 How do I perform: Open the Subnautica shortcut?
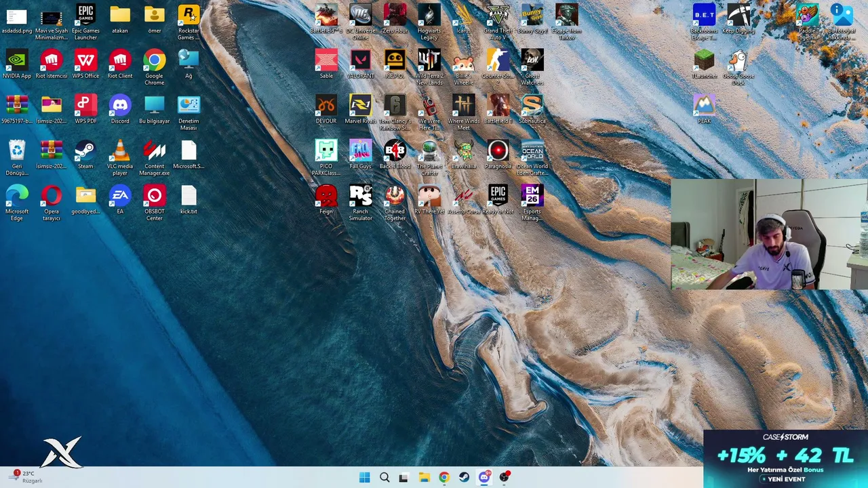coord(532,110)
